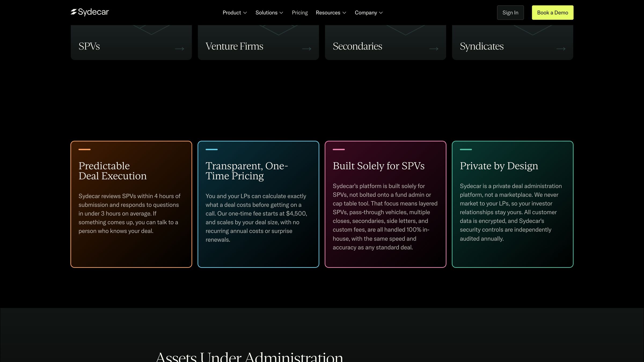
Task: Click the Sydecar logo
Action: pyautogui.click(x=90, y=12)
